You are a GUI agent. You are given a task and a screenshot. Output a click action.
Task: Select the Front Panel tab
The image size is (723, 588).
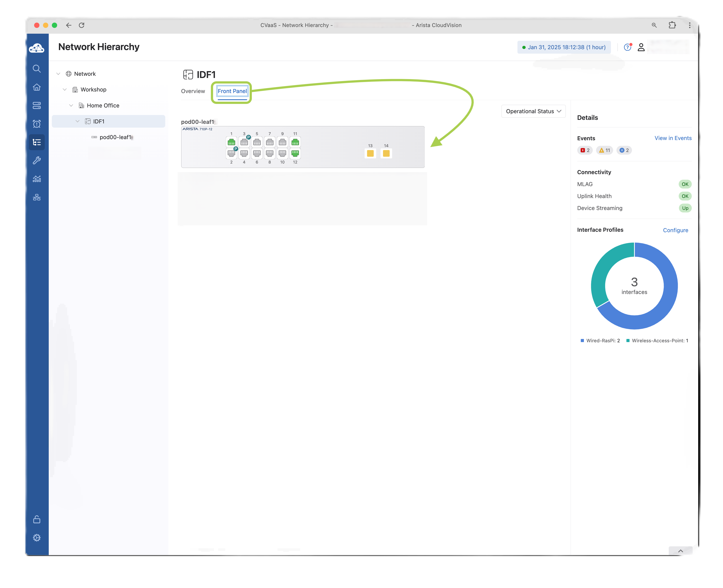tap(232, 91)
